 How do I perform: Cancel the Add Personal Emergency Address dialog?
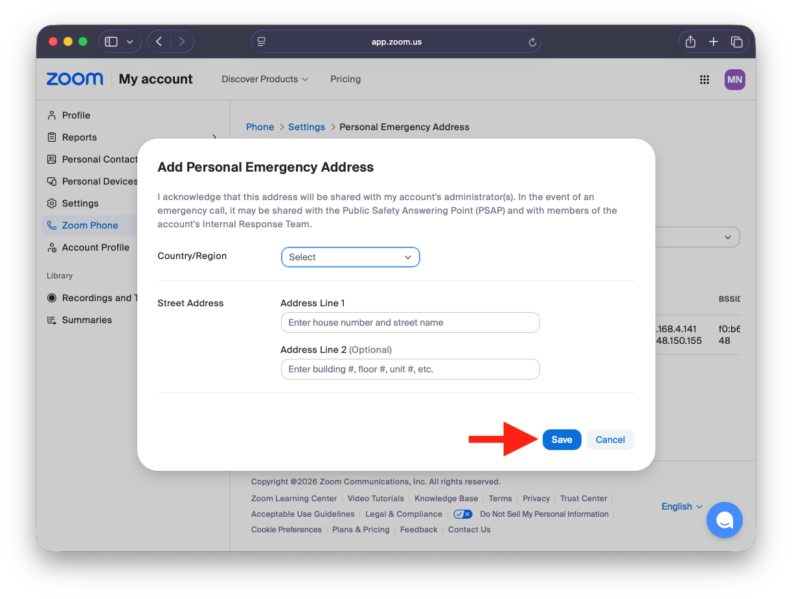tap(610, 439)
